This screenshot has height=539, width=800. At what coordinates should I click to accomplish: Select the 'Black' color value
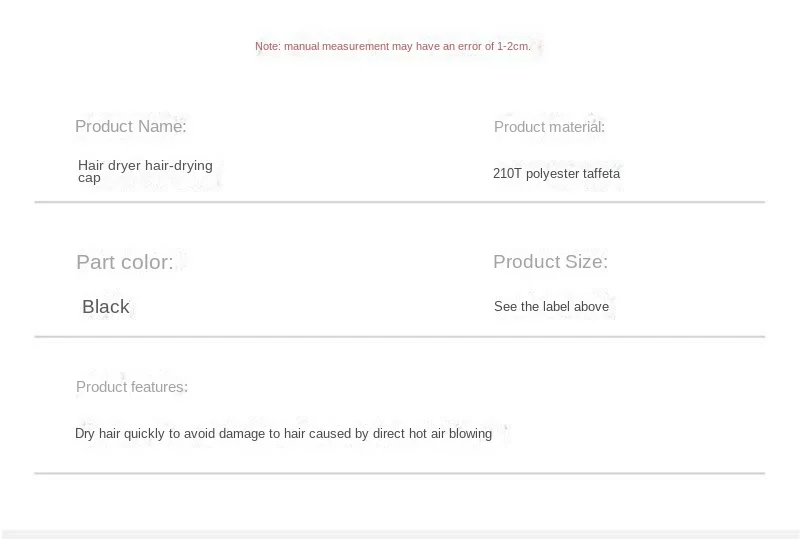click(x=106, y=307)
